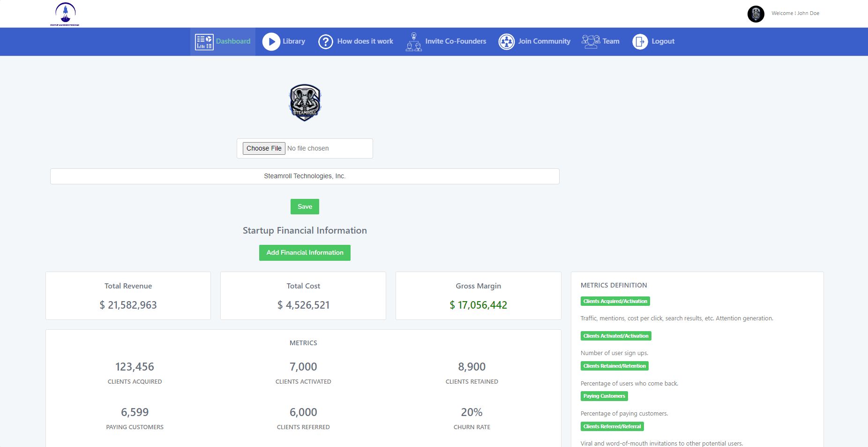Click the Team people icon
The image size is (868, 447).
pyautogui.click(x=591, y=42)
